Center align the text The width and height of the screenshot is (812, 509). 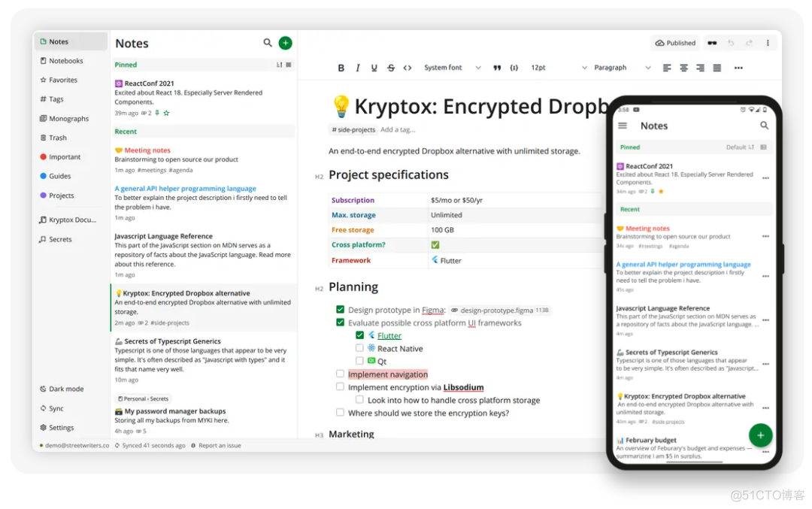[x=683, y=68]
